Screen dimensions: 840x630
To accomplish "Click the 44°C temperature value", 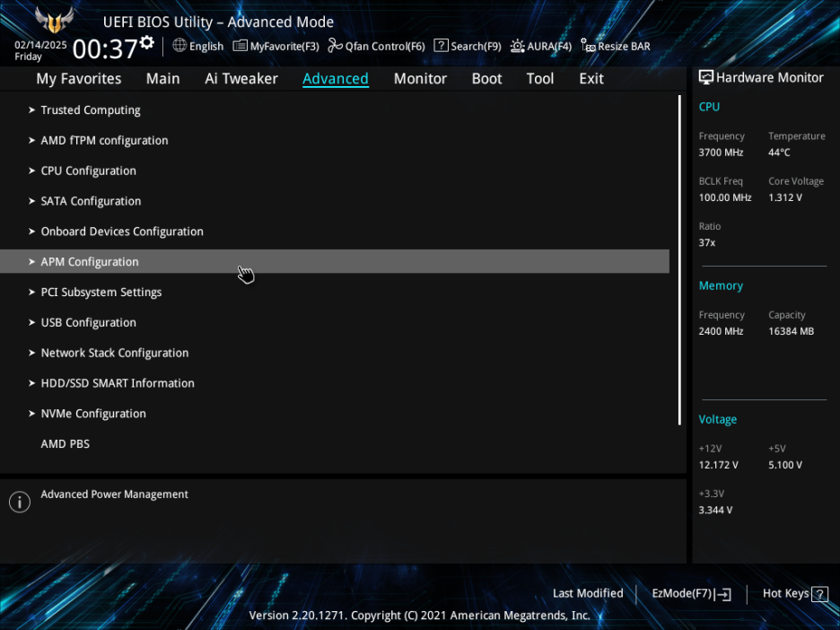I will [779, 153].
